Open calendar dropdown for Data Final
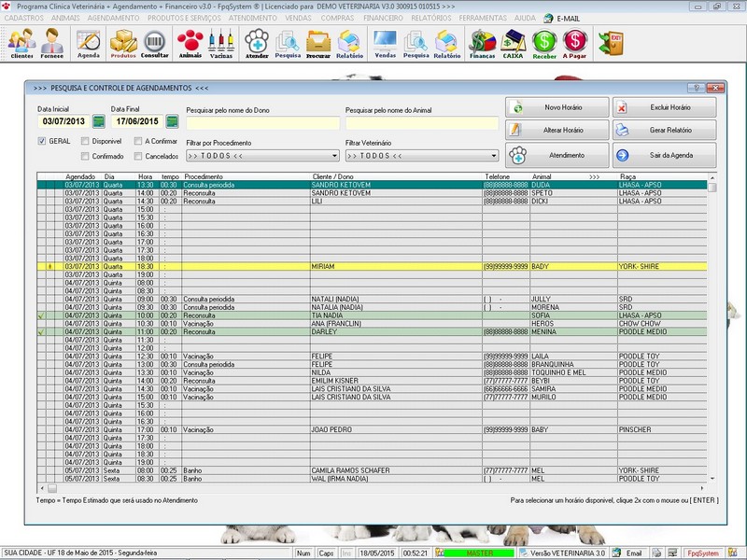This screenshot has height=560, width=747. (172, 121)
